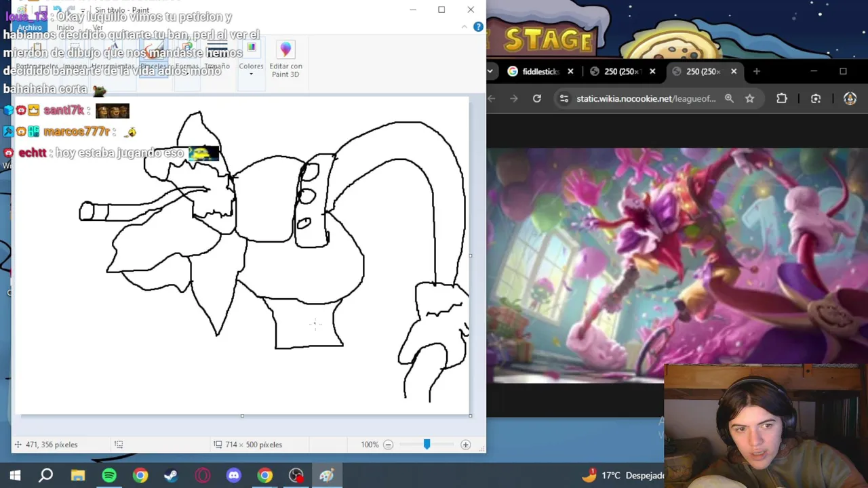This screenshot has height=488, width=868.
Task: Click the browser forward arrow
Action: [x=514, y=98]
